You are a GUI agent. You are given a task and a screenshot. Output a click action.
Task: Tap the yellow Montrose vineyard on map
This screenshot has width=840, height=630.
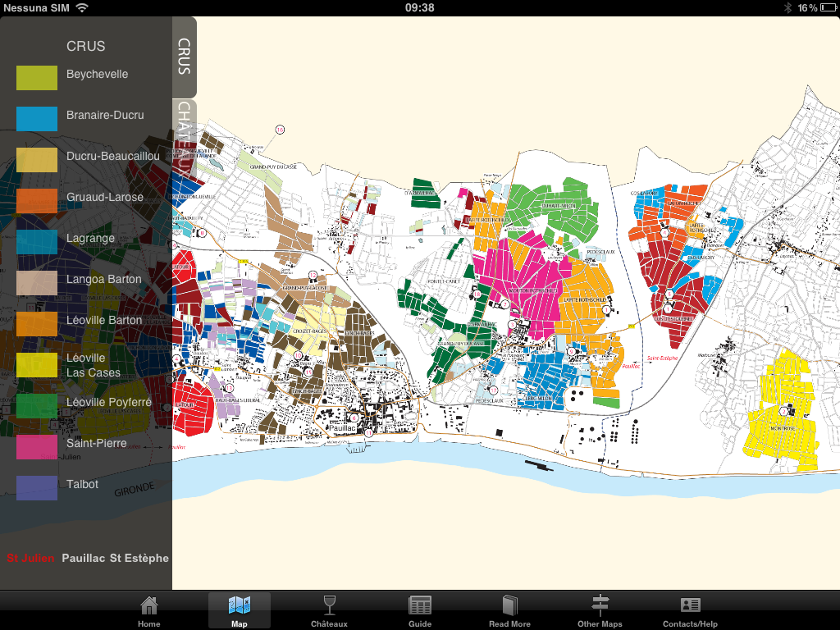(x=783, y=406)
